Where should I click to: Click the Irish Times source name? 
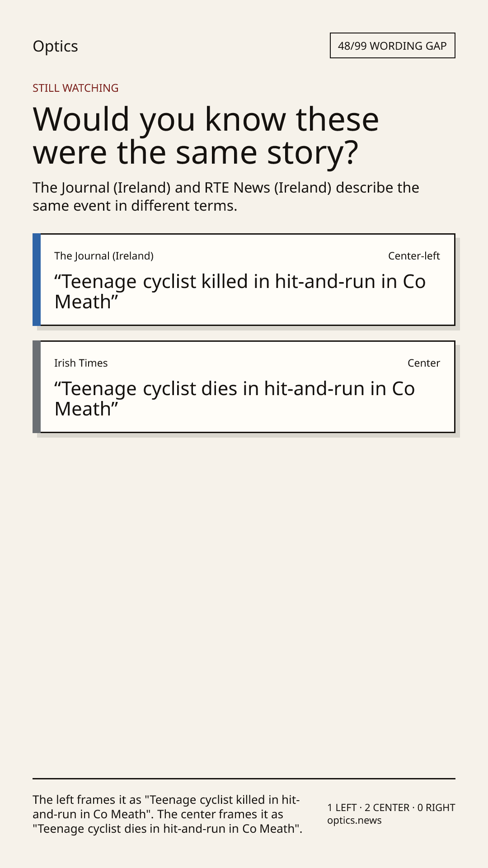81,363
